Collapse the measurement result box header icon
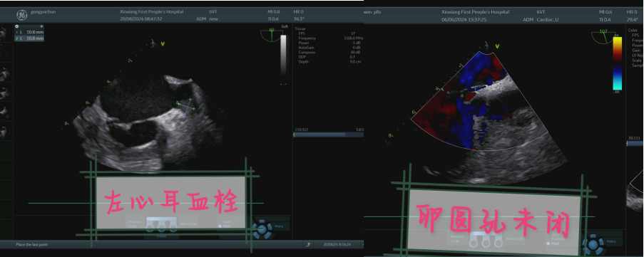The width and height of the screenshot is (644, 257). click(x=17, y=26)
